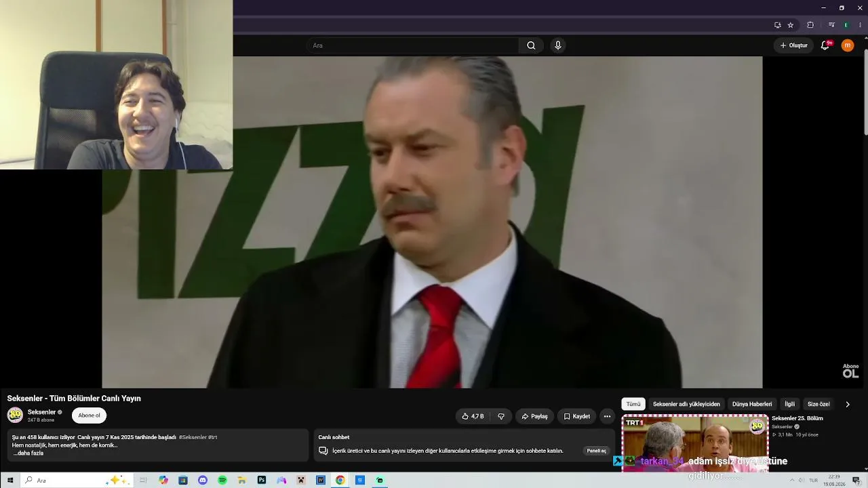Screen dimensions: 868x488
Task: Click the install app icon in address bar
Action: click(x=778, y=25)
